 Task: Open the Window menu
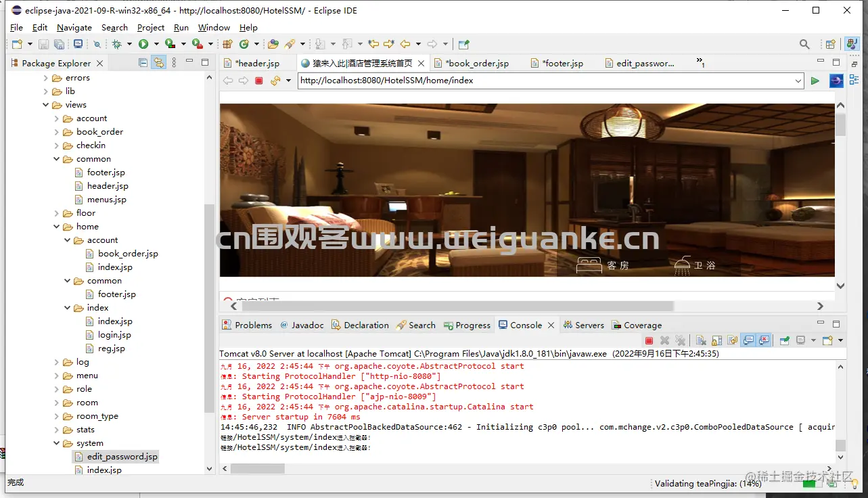214,28
